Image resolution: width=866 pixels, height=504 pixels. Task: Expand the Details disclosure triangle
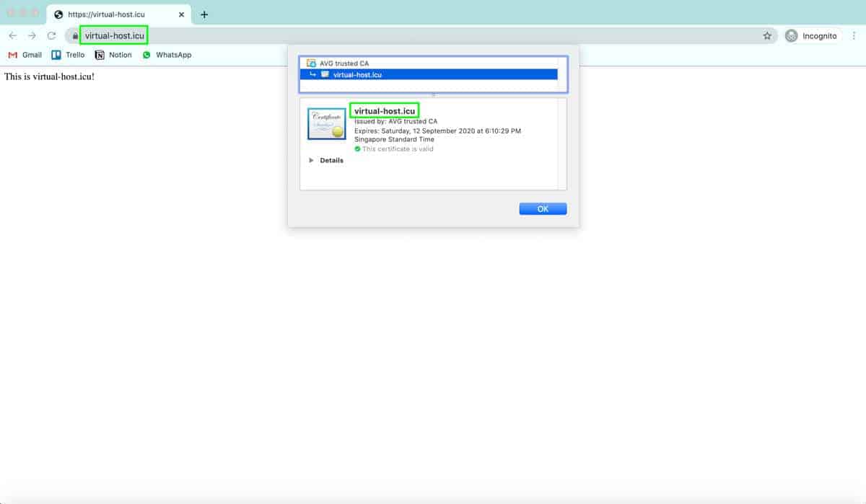click(x=312, y=160)
